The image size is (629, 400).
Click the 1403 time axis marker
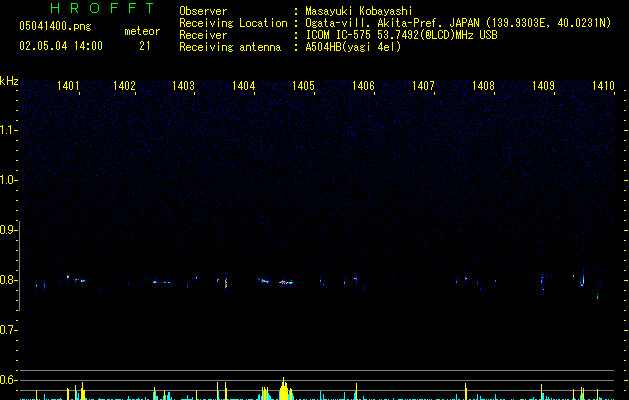click(x=183, y=86)
